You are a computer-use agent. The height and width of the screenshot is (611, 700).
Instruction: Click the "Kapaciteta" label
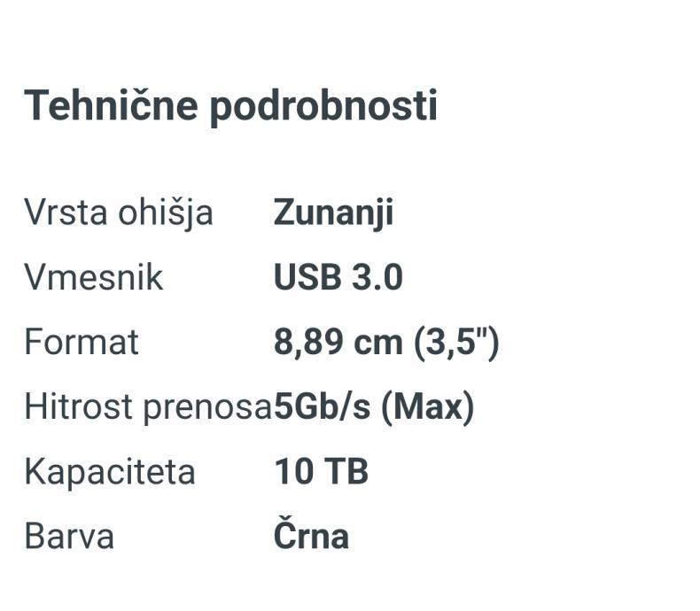[109, 472]
